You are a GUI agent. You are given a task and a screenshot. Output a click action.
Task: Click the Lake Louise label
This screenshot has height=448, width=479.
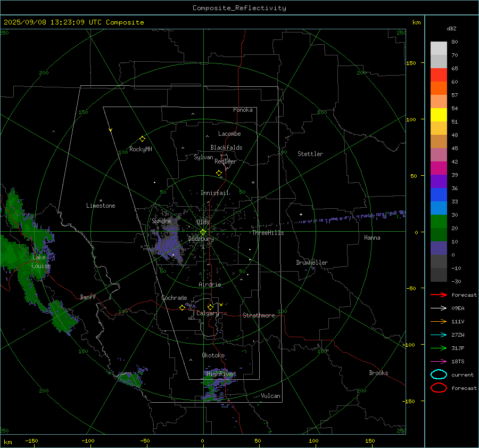41,262
